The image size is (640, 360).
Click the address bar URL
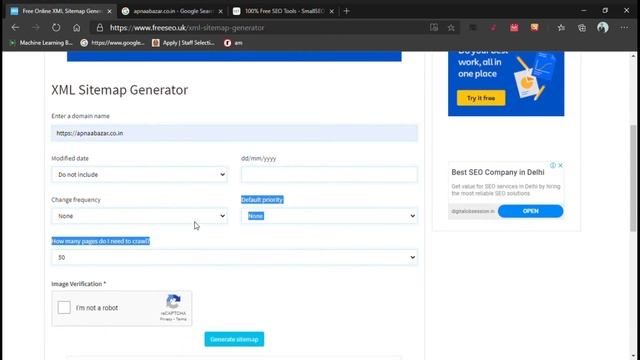pyautogui.click(x=187, y=28)
